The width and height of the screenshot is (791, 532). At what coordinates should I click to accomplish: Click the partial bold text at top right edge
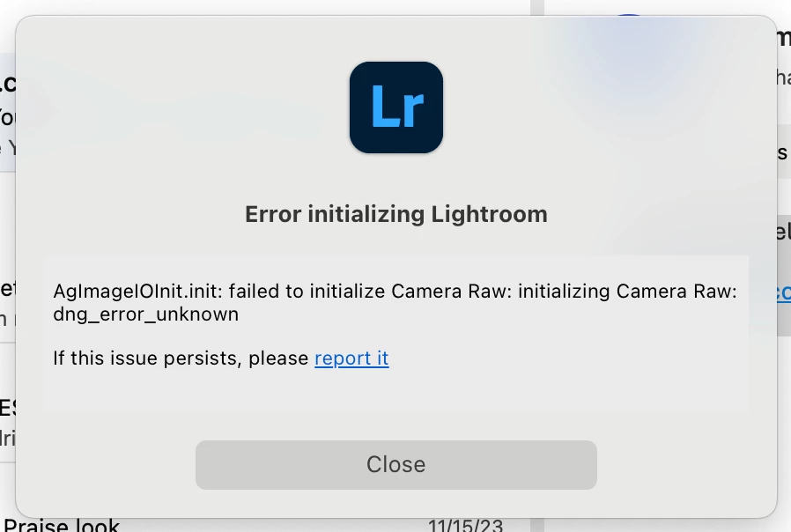point(784,38)
